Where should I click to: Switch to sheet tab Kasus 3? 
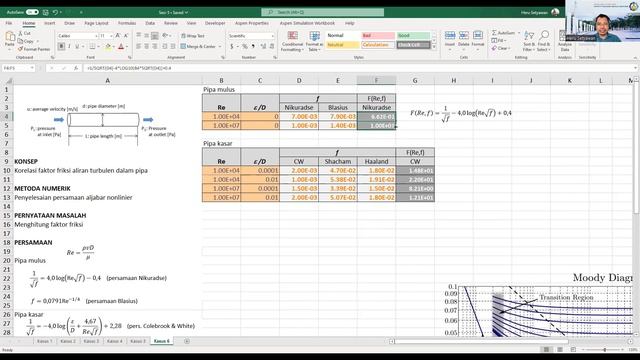(x=91, y=341)
